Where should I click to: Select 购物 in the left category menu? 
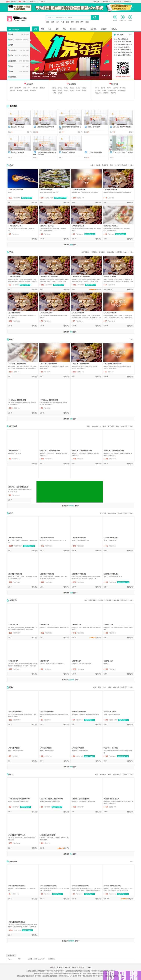point(12,66)
